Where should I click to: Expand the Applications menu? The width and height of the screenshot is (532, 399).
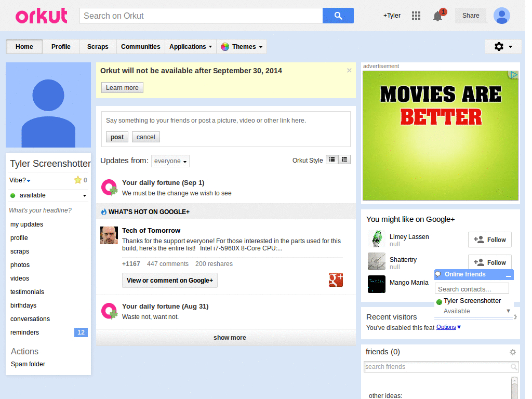coord(191,47)
